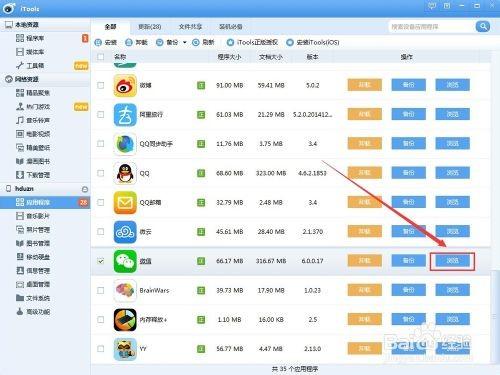
Task: Click the 名称 name column header
Action: point(120,57)
